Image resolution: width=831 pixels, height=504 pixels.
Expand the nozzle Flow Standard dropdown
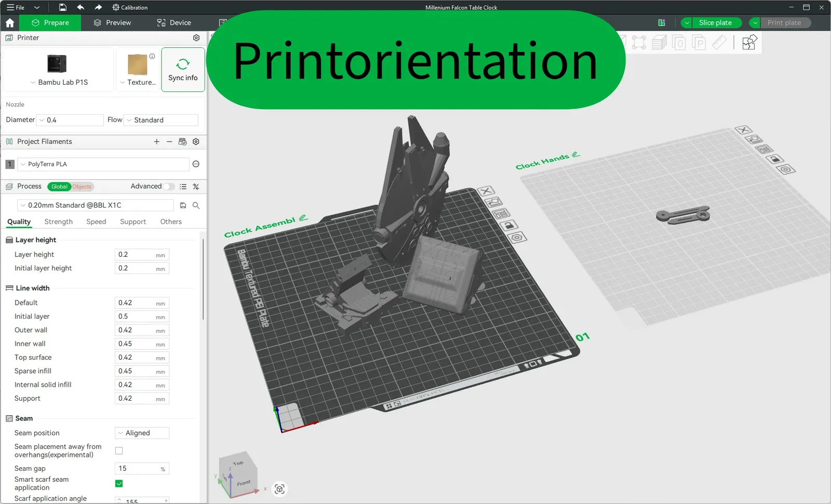(x=162, y=120)
